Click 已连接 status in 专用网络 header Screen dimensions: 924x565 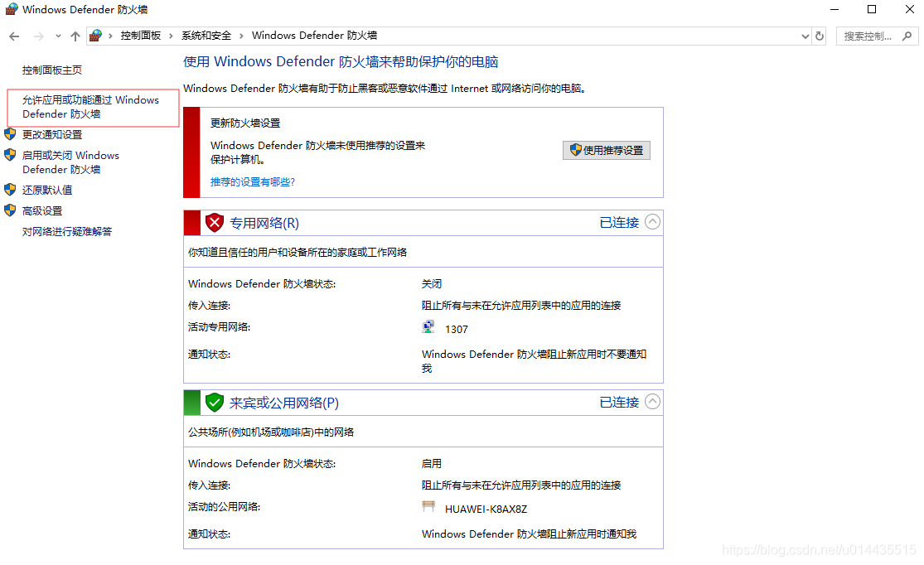tap(619, 223)
